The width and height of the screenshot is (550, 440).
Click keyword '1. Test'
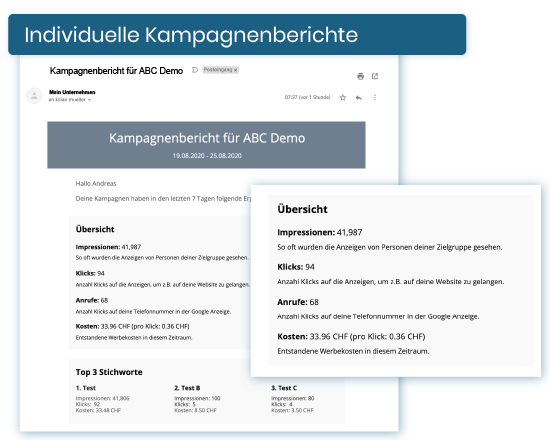(86, 388)
